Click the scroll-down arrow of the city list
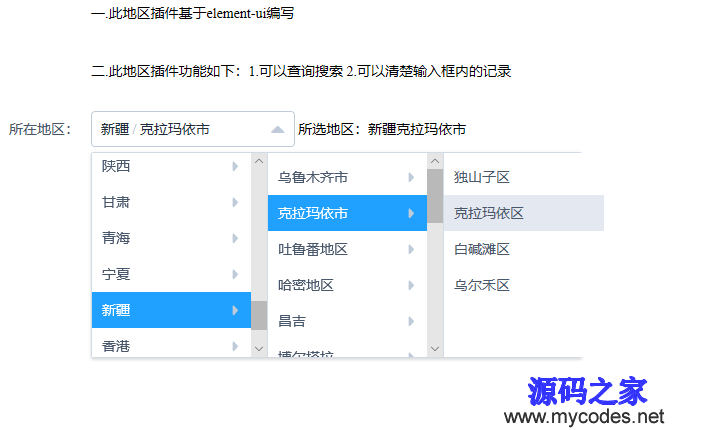Viewport: 702px width, 430px height. coord(435,348)
